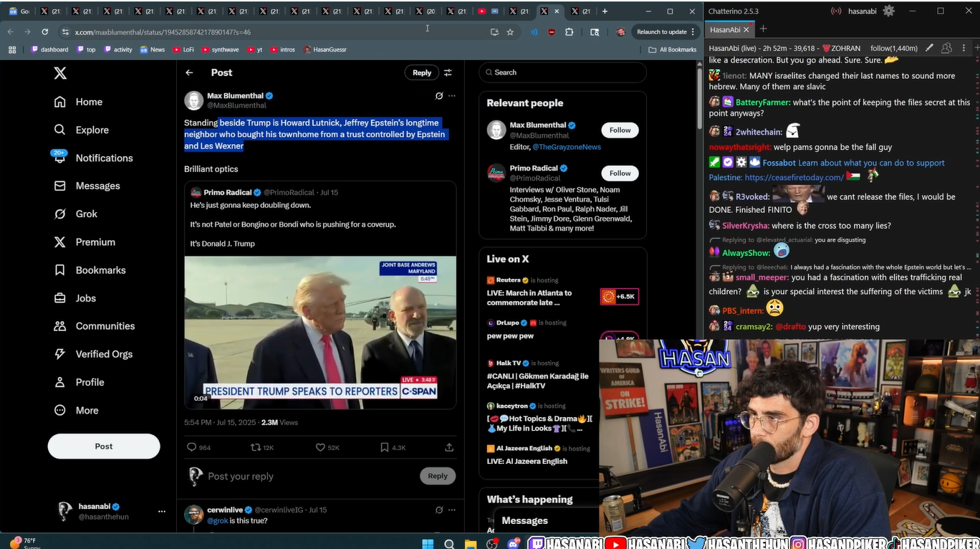Open the All Bookmarks folder
Image resolution: width=980 pixels, height=549 pixels.
(672, 49)
